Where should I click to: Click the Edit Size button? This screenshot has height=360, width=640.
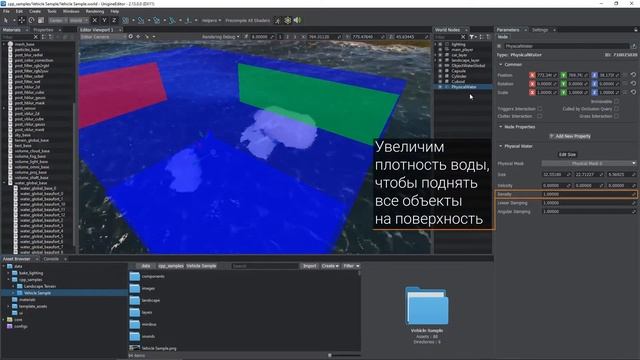pyautogui.click(x=567, y=155)
